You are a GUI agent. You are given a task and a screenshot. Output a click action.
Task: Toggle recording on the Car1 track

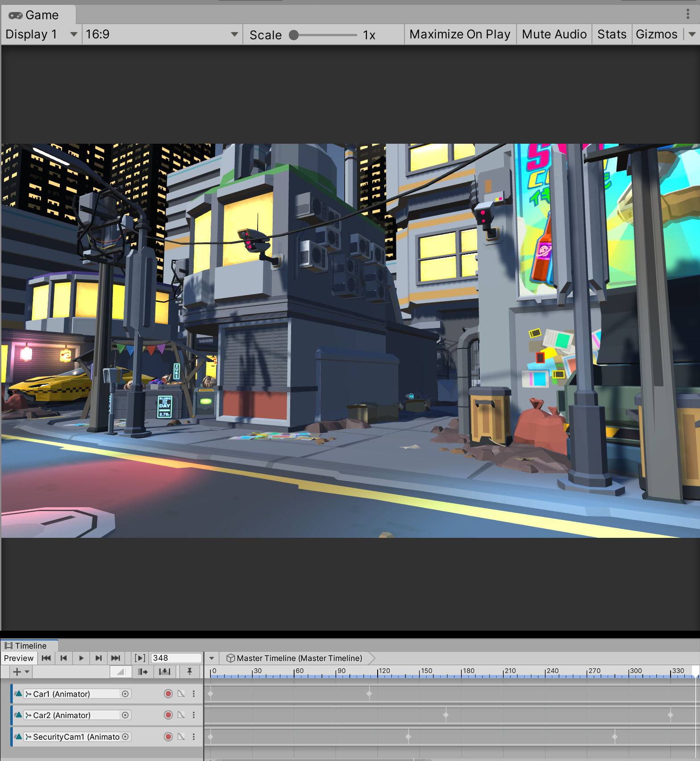coord(168,694)
